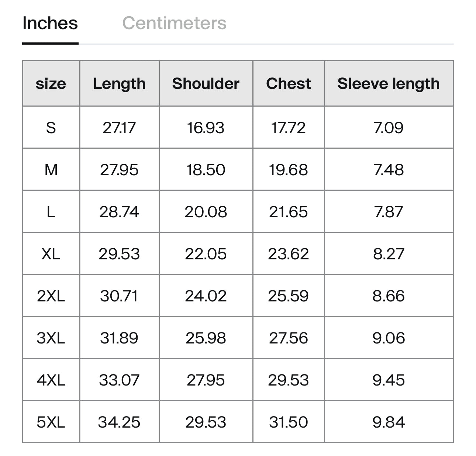476x456 pixels.
Task: Select the 5XL size row label
Action: click(51, 422)
